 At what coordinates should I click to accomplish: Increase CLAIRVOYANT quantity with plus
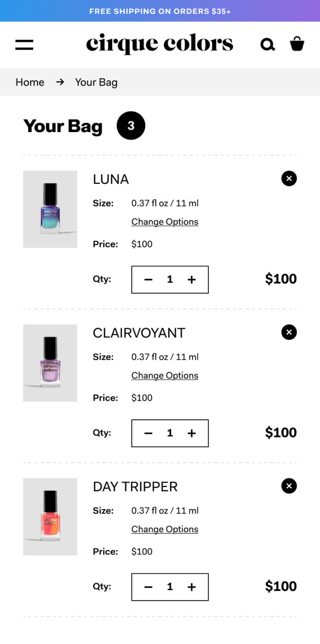192,433
